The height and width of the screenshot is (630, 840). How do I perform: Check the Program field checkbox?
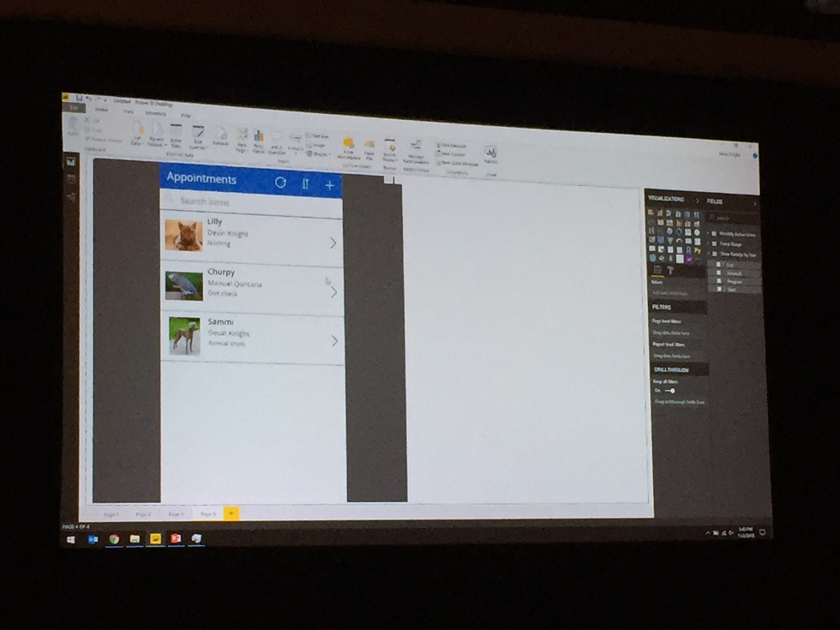coord(718,281)
